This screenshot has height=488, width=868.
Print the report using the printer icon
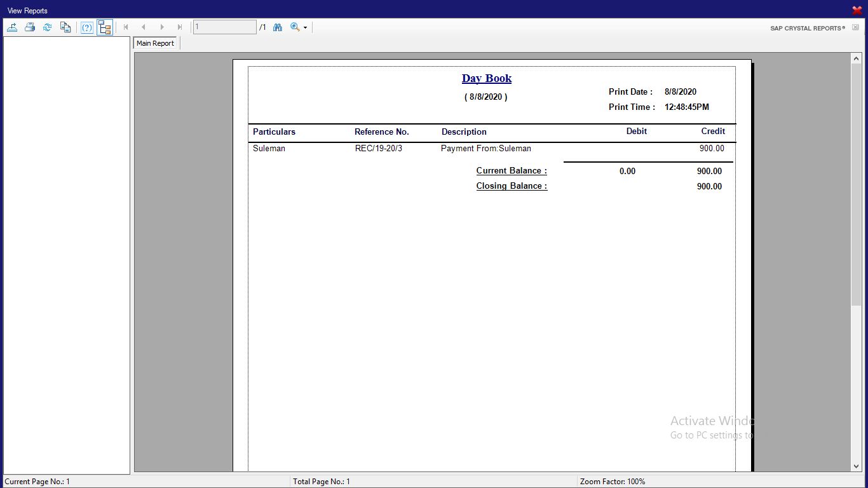(x=30, y=27)
